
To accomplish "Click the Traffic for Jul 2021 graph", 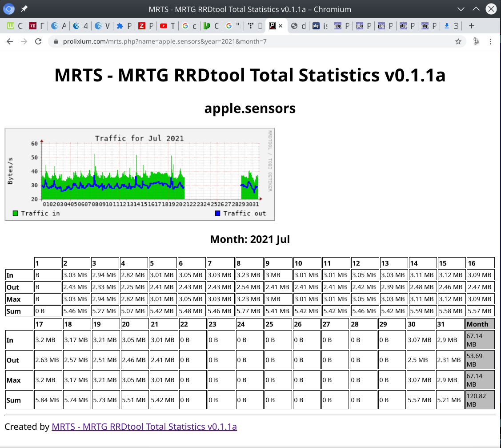I will [140, 174].
